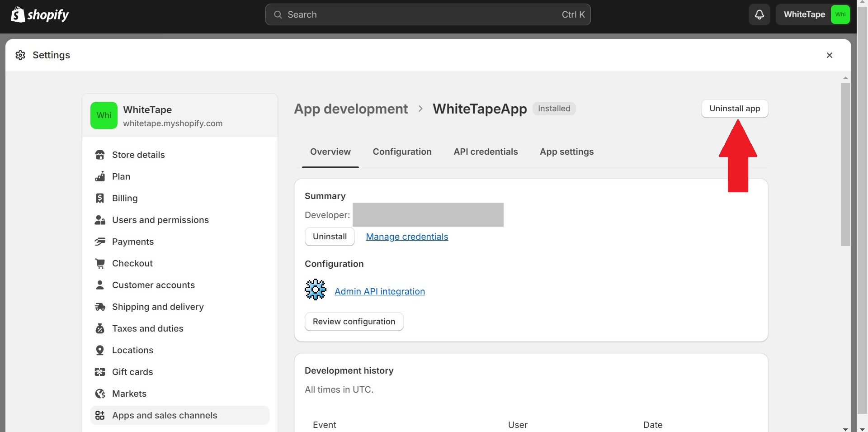
Task: Open the API credentials tab
Action: (486, 152)
